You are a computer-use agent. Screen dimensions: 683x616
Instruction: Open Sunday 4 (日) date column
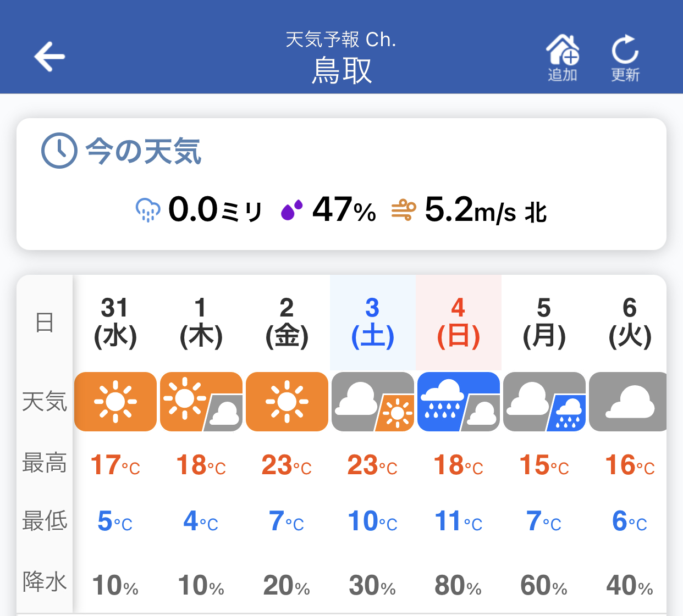[x=459, y=323]
